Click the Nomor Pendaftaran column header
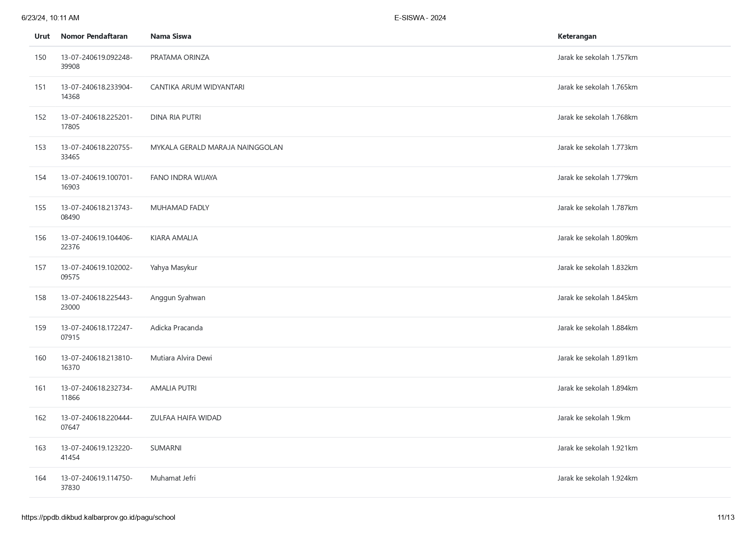 [x=94, y=36]
